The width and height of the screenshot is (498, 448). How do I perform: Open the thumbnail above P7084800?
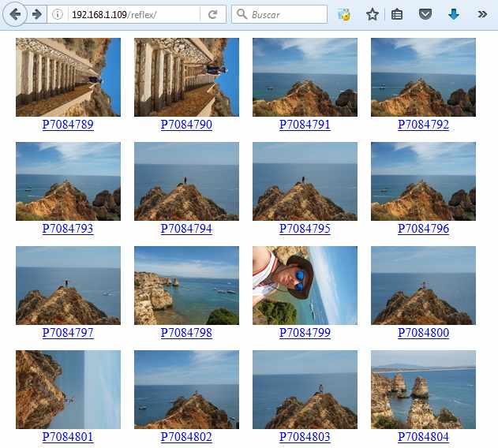click(x=423, y=286)
